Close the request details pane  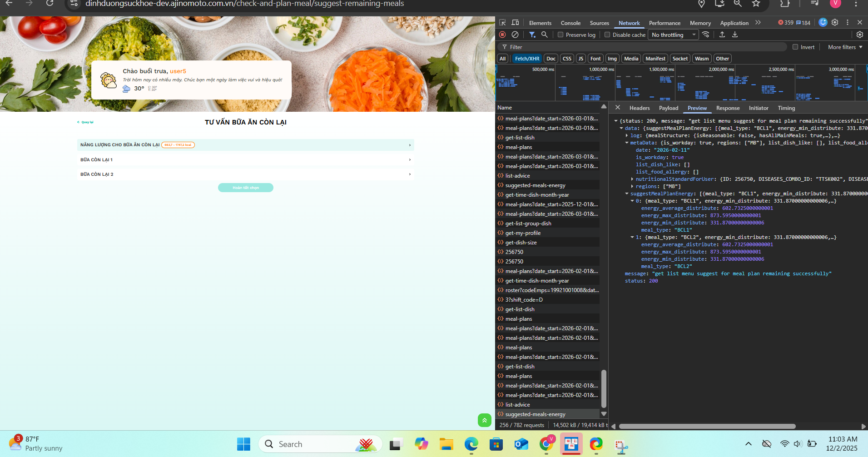click(x=618, y=108)
